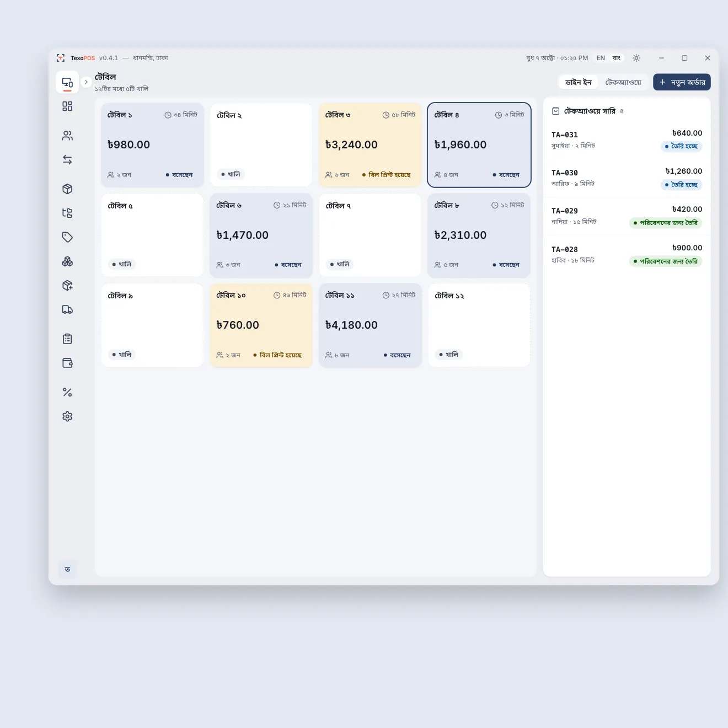Open টেবিল ১০ card with ৳760.00

tap(261, 325)
